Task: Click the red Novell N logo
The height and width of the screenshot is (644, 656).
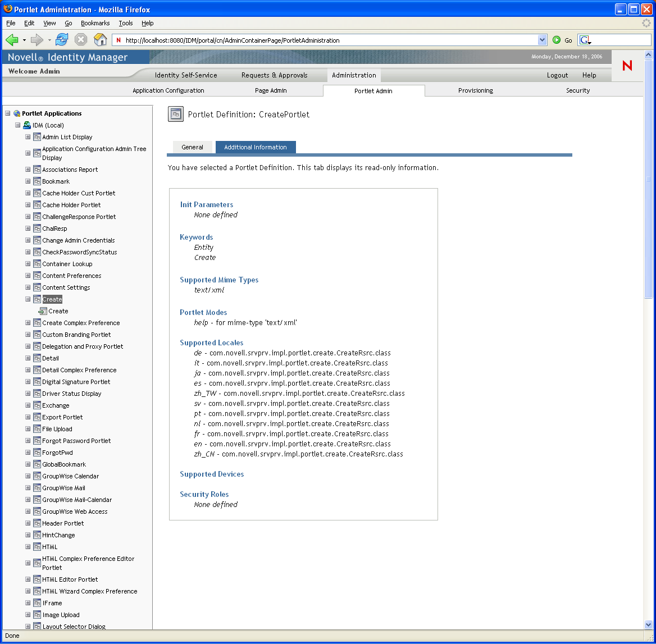Action: tap(627, 65)
